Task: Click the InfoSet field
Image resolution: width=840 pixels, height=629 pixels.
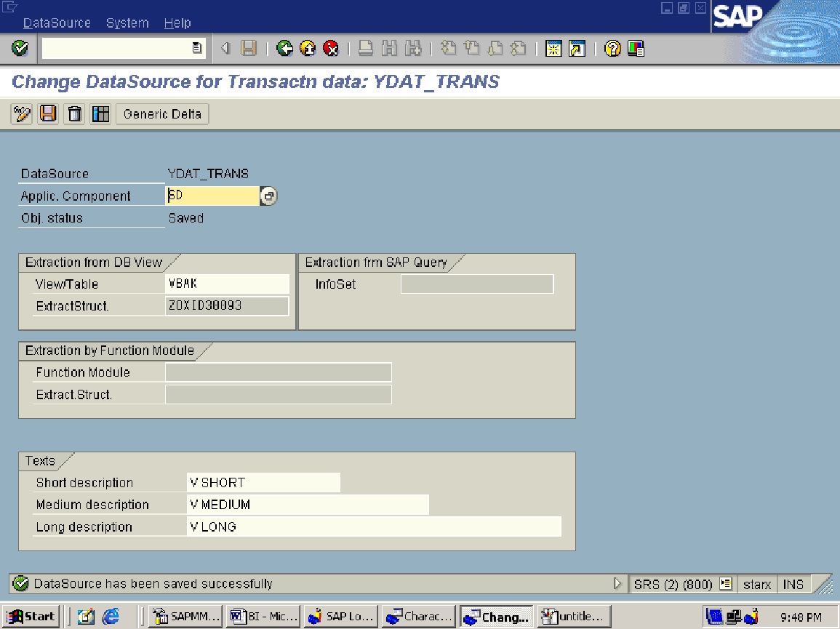Action: pos(477,284)
